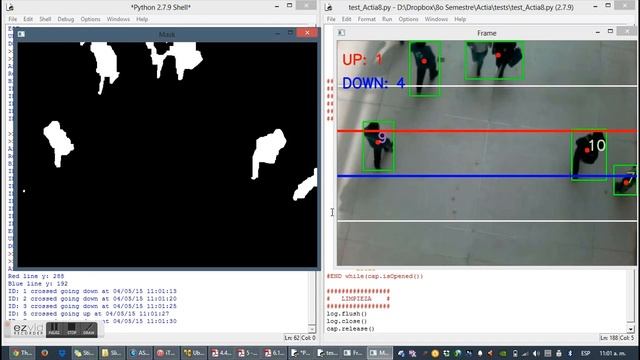
Task: Click battery icon in system tray
Action: pyautogui.click(x=515, y=353)
